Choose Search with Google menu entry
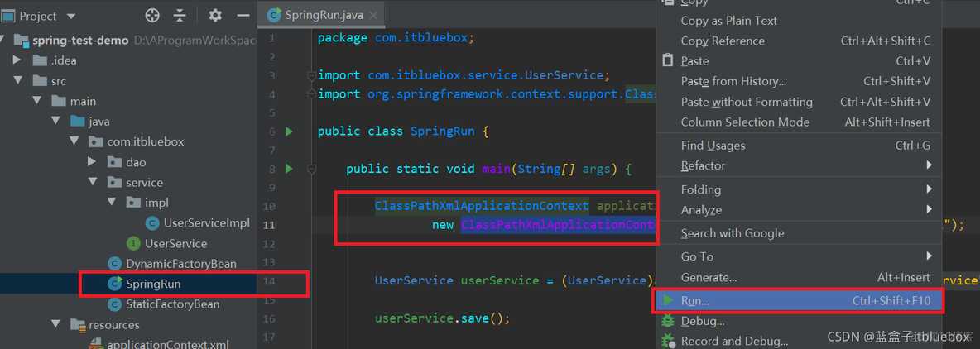This screenshot has width=980, height=349. 732,233
